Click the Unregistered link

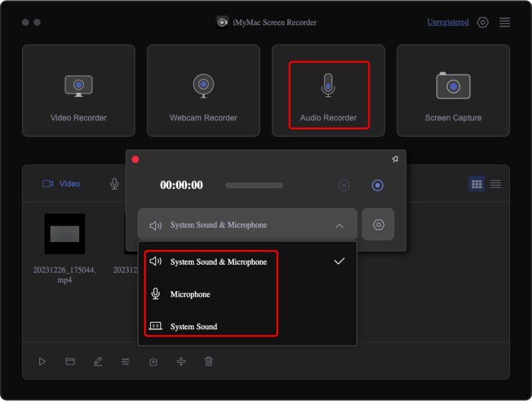[x=448, y=22]
